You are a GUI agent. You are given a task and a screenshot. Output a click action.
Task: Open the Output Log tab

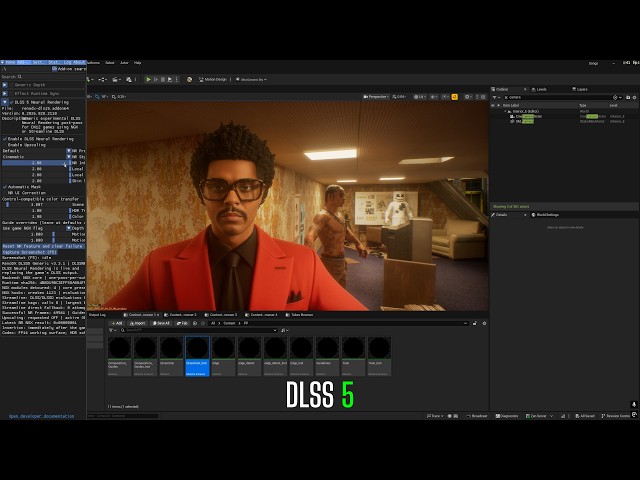(x=97, y=315)
